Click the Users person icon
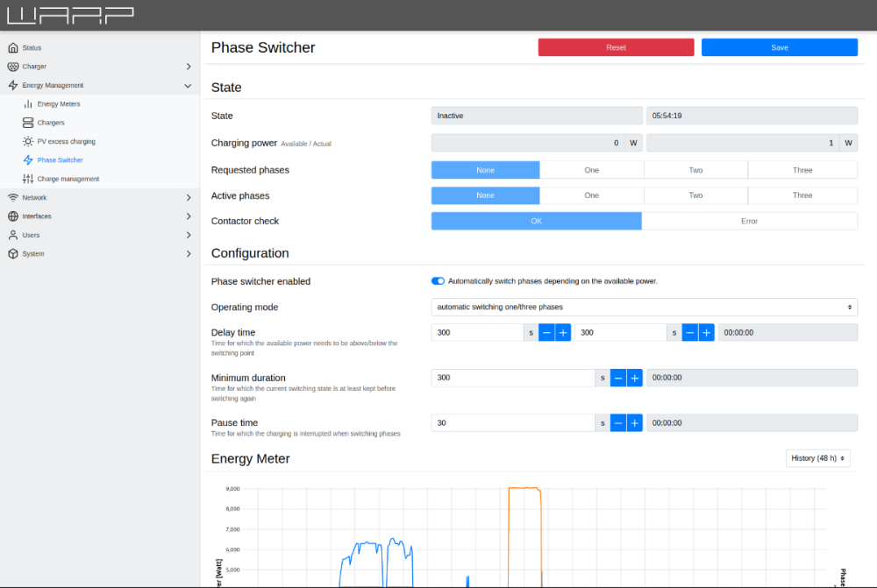 (x=13, y=235)
